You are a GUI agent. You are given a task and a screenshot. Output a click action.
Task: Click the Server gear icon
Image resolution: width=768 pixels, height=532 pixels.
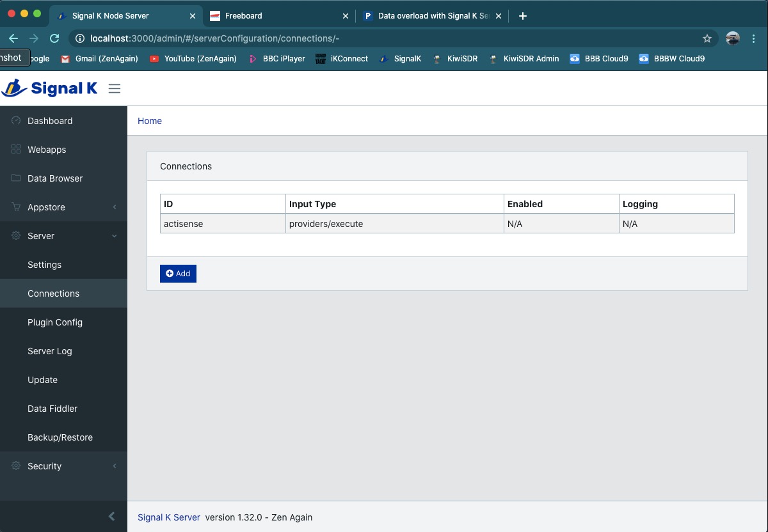click(16, 236)
